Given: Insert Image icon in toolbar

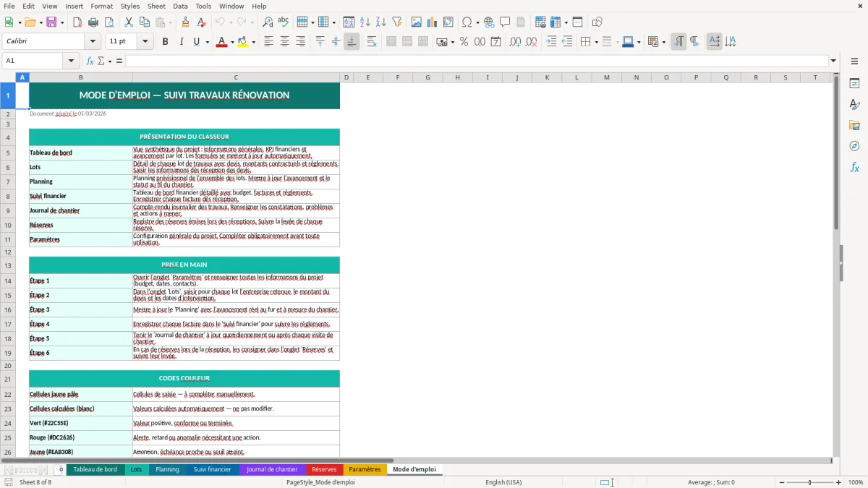Looking at the screenshot, I should [x=417, y=22].
